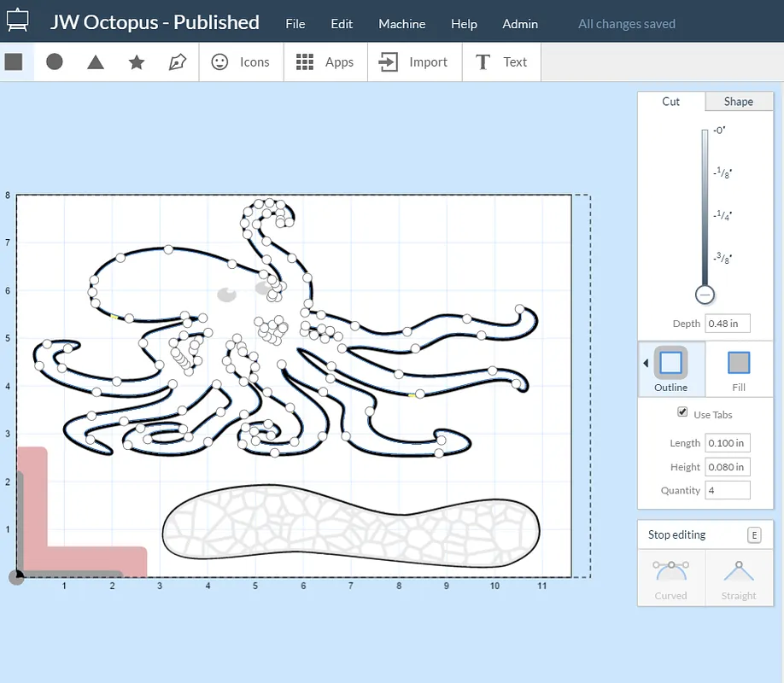The image size is (784, 683).
Task: Click the Import button
Action: [414, 61]
